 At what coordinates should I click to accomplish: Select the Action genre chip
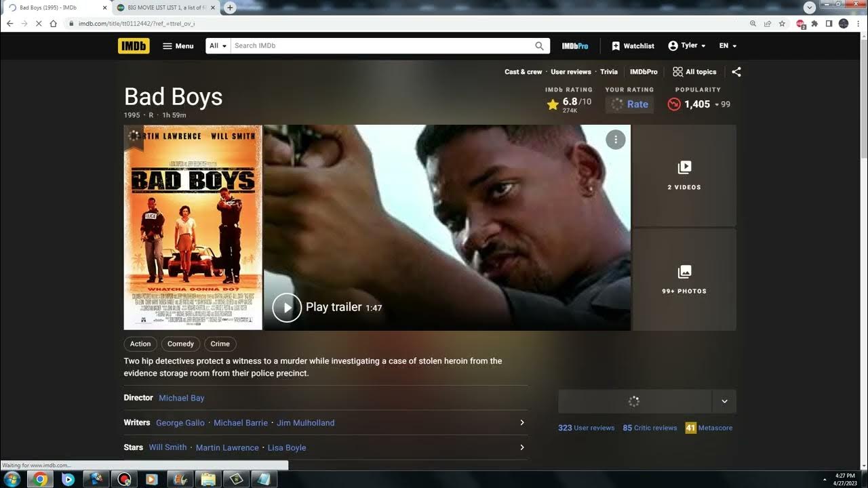coord(140,344)
